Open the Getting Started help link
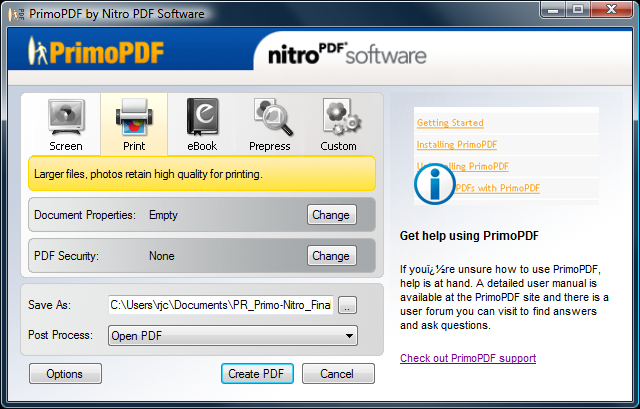Viewport: 640px width, 409px height. (450, 123)
